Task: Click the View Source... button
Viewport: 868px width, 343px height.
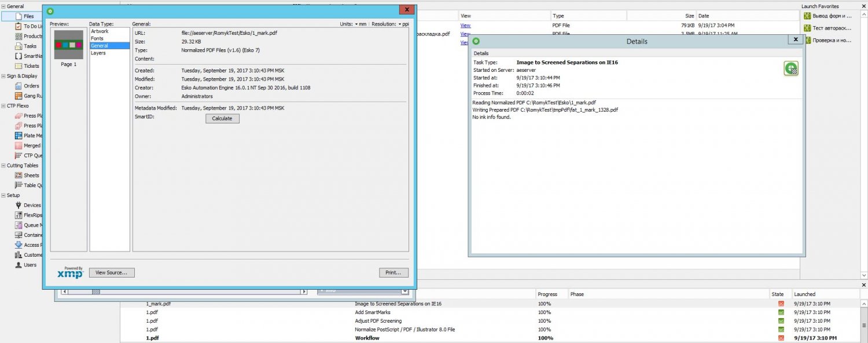Action: 112,273
